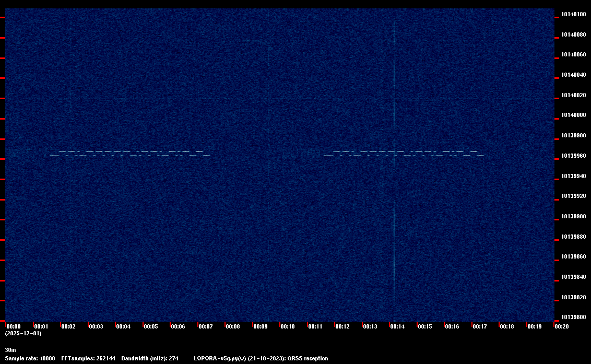Click the 00:16 time axis label
This screenshot has width=591, height=364.
point(452,326)
